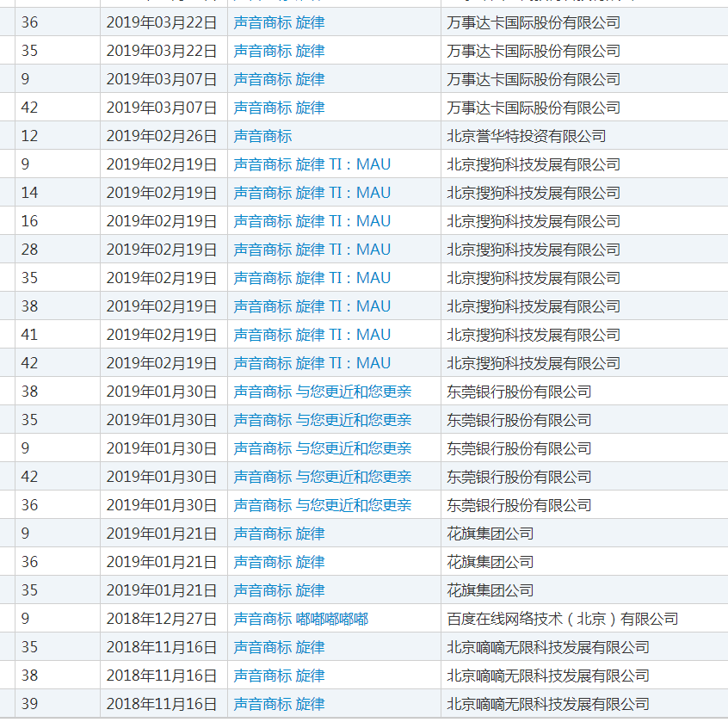This screenshot has width=728, height=722.
Task: Select 东莞银行股份有限公司 in the class 38 row
Action: (x=519, y=392)
